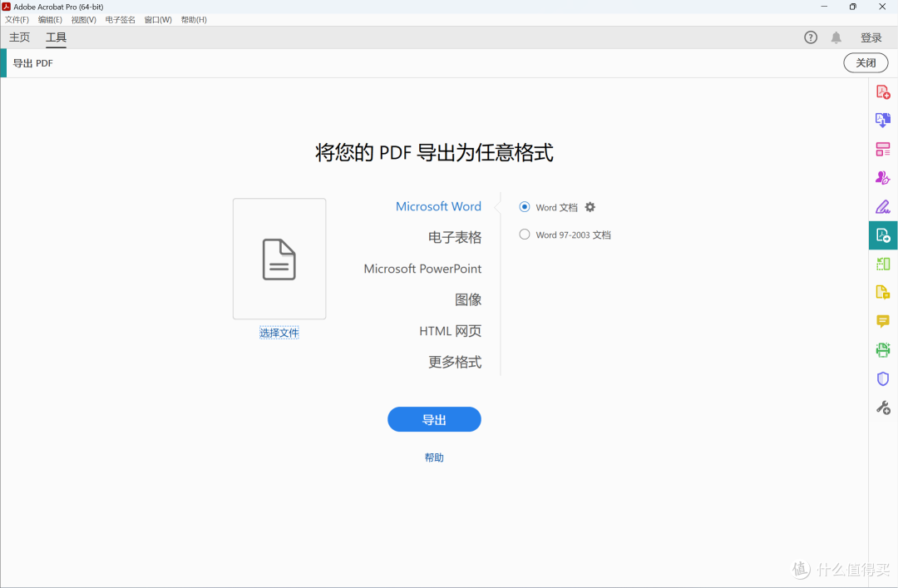Choose 更多格式 export option
898x588 pixels.
coord(455,362)
